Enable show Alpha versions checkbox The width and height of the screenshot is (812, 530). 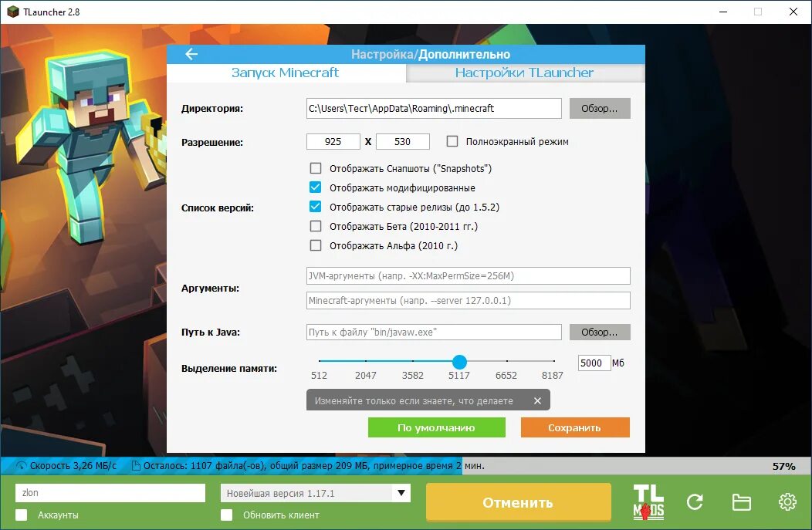coord(316,245)
